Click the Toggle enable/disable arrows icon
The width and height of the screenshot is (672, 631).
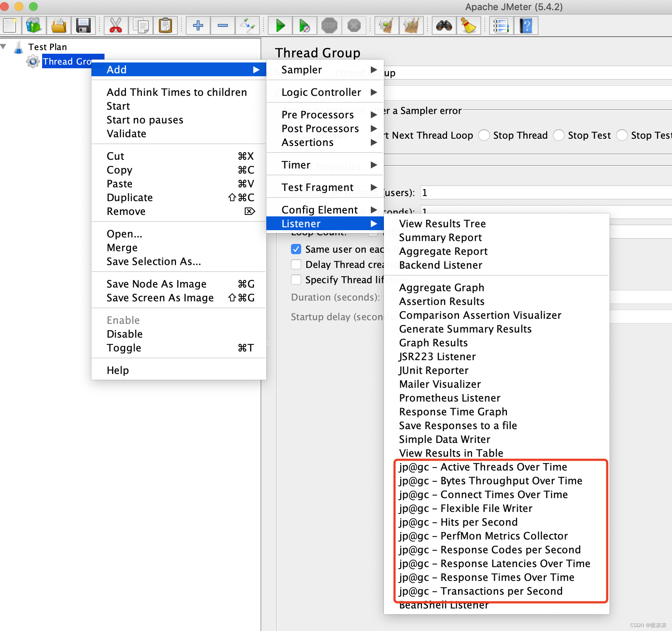tap(247, 26)
